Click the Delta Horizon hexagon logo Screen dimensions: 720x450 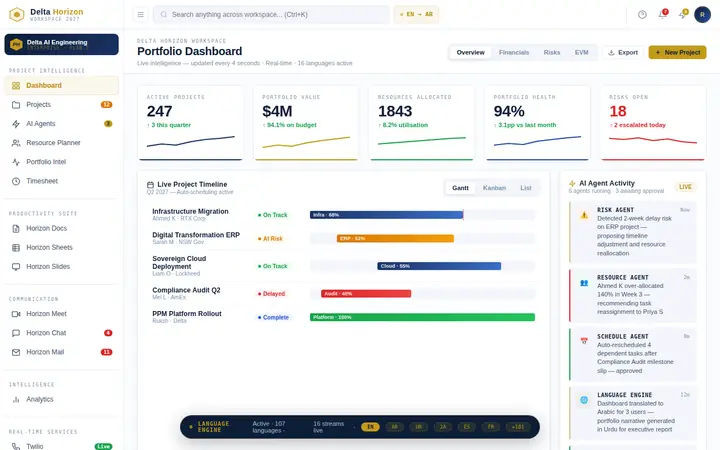pos(17,15)
